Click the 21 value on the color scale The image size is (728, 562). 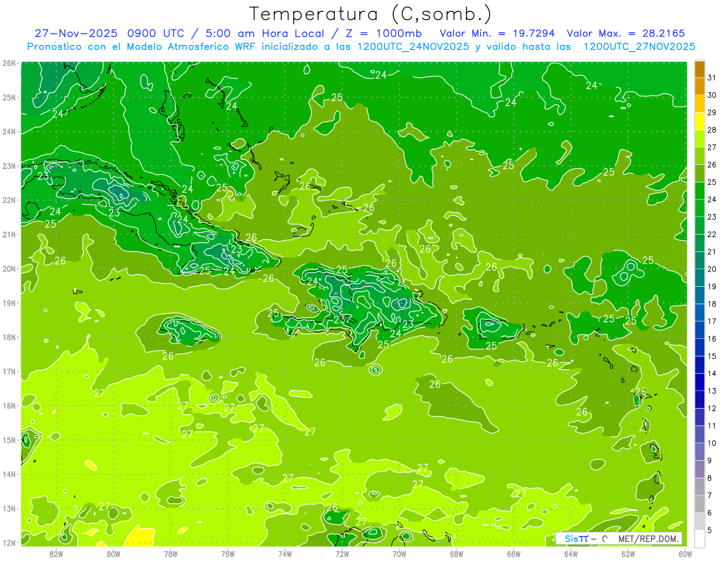point(712,252)
